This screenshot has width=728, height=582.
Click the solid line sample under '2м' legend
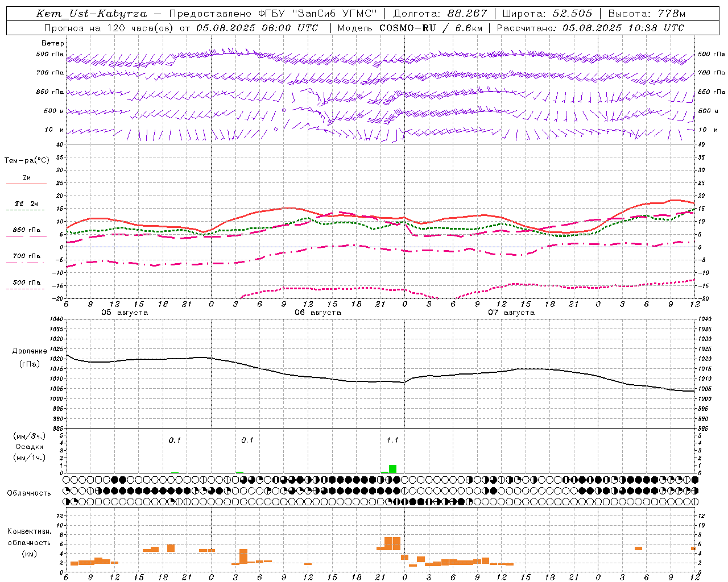26,184
